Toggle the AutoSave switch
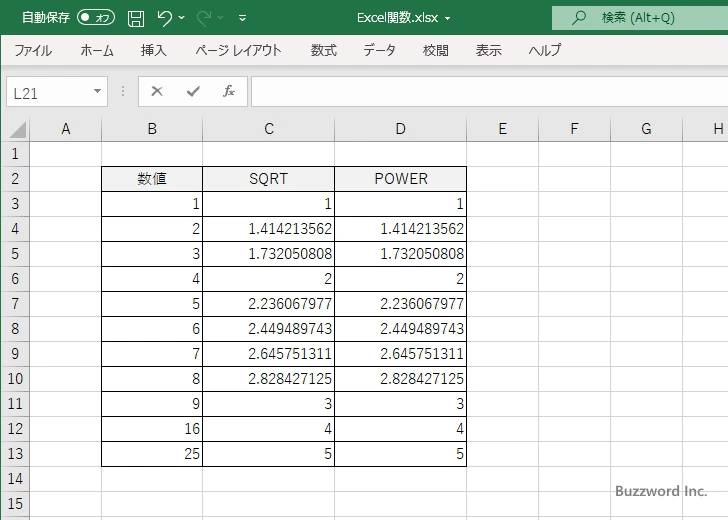Screen dimensions: 728x520 pyautogui.click(x=96, y=18)
